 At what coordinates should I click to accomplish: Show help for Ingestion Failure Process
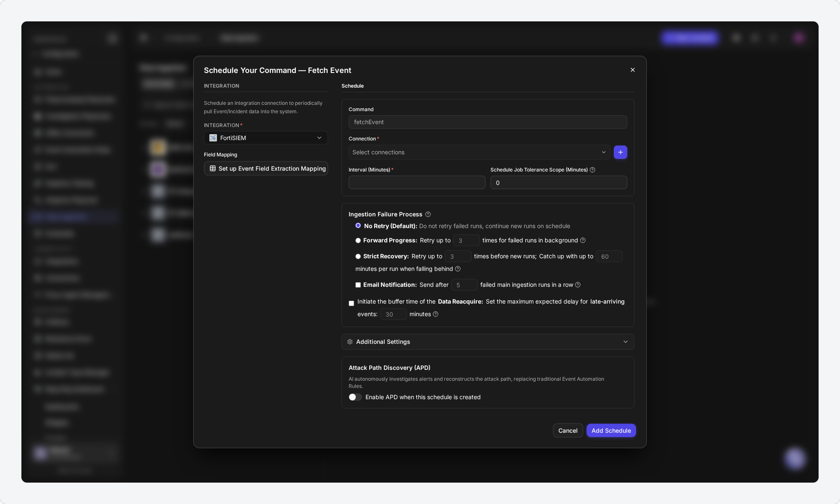point(428,214)
